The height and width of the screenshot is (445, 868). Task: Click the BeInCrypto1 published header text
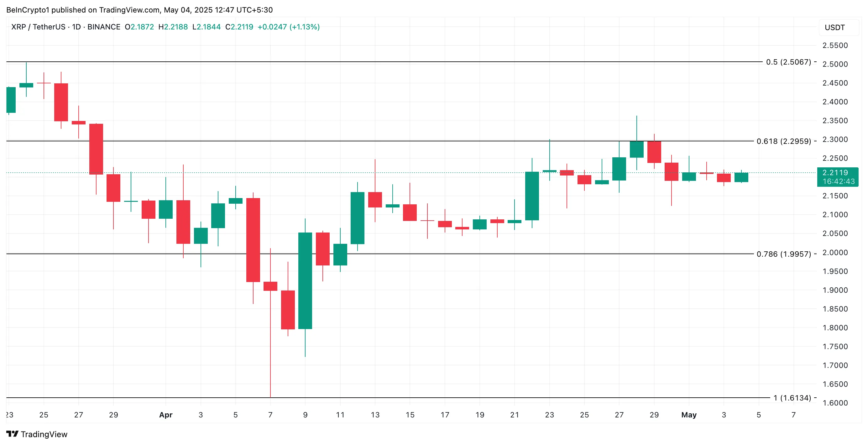[139, 10]
